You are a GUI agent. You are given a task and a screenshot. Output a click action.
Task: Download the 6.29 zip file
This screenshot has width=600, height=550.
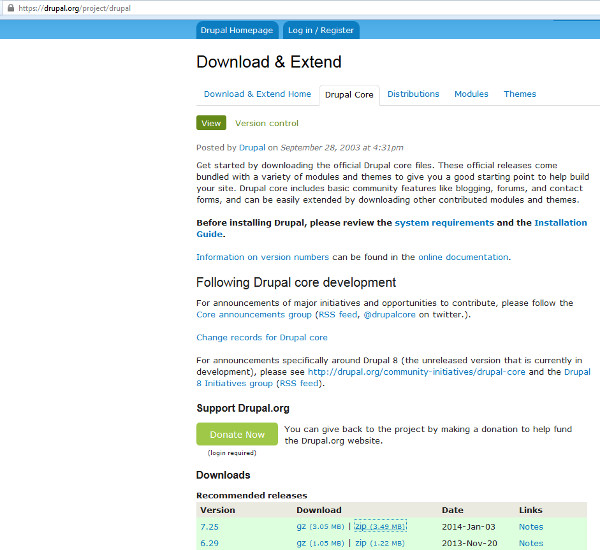[x=380, y=543]
